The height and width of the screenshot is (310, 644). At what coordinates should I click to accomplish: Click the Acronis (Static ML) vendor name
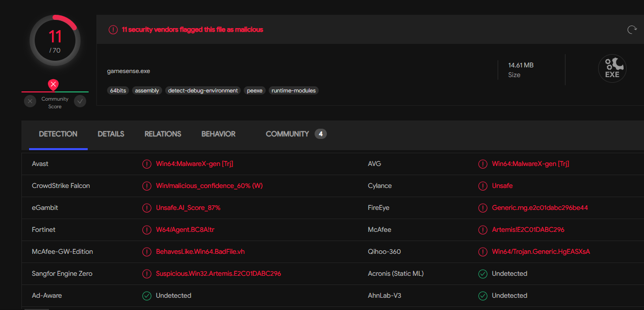coord(396,274)
